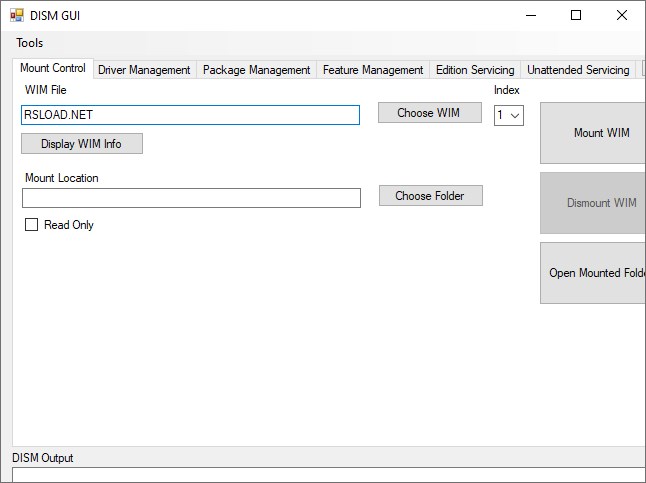Open the Tools menu
646x483 pixels.
click(x=29, y=43)
